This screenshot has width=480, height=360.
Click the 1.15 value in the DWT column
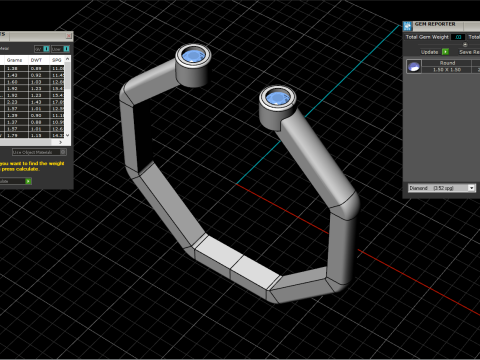pos(36,135)
